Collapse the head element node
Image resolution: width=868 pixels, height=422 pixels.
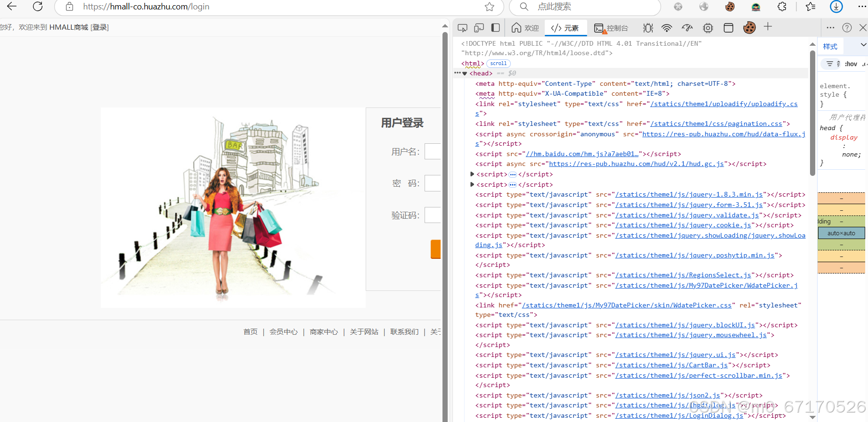pos(465,74)
